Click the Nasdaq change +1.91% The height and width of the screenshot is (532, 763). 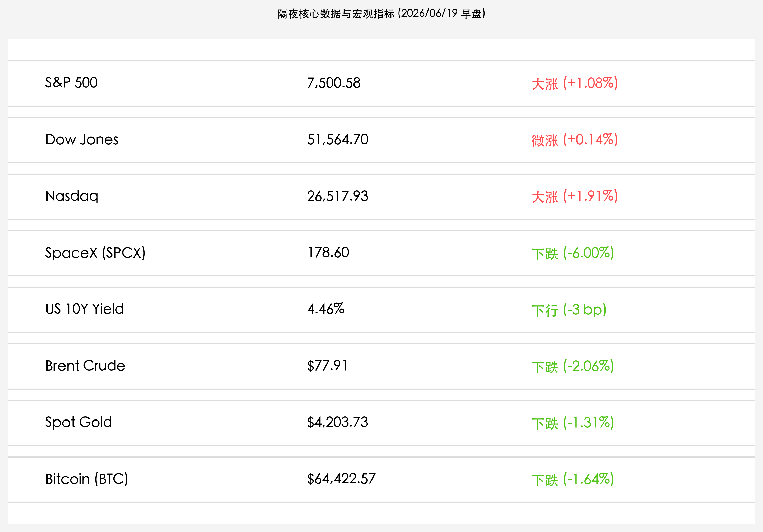pyautogui.click(x=575, y=196)
